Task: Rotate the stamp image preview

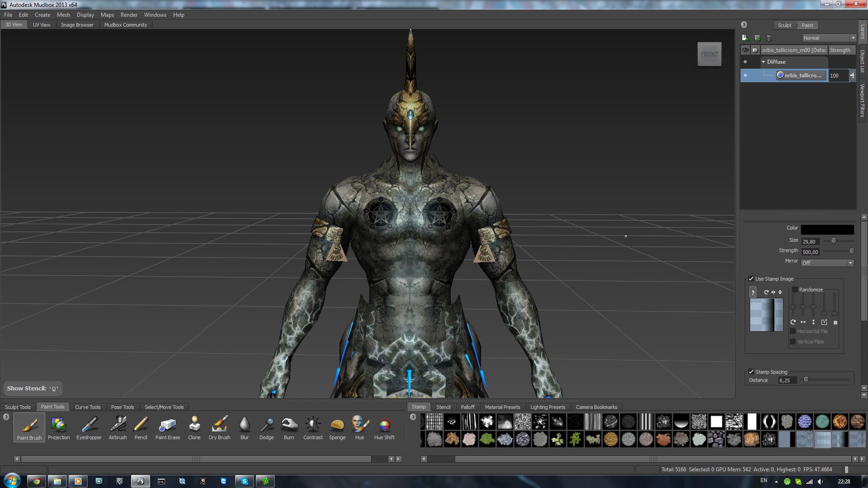Action: [x=766, y=292]
